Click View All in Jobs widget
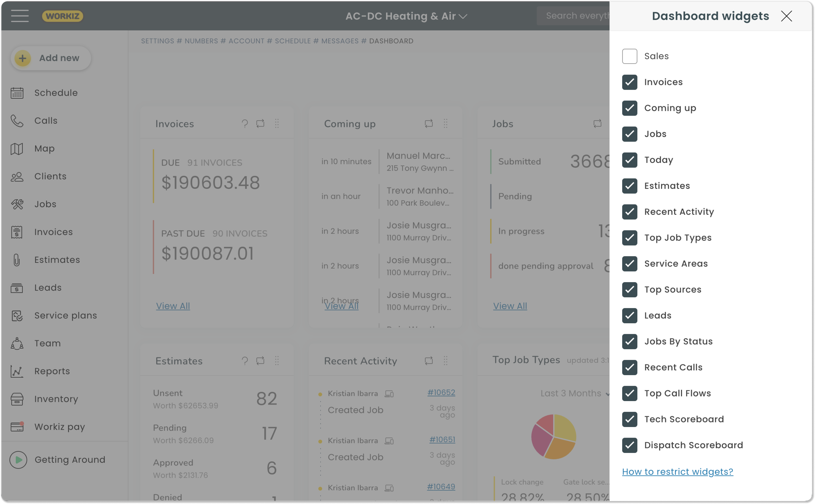Screen dimensions: 815x504 (510, 306)
